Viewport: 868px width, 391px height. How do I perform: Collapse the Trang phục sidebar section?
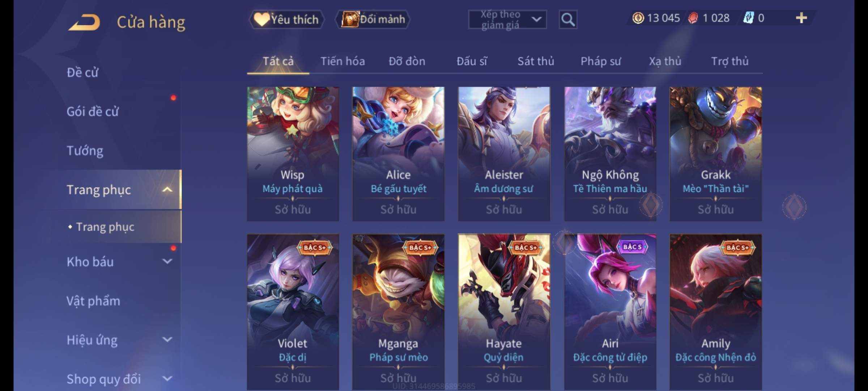(x=167, y=190)
